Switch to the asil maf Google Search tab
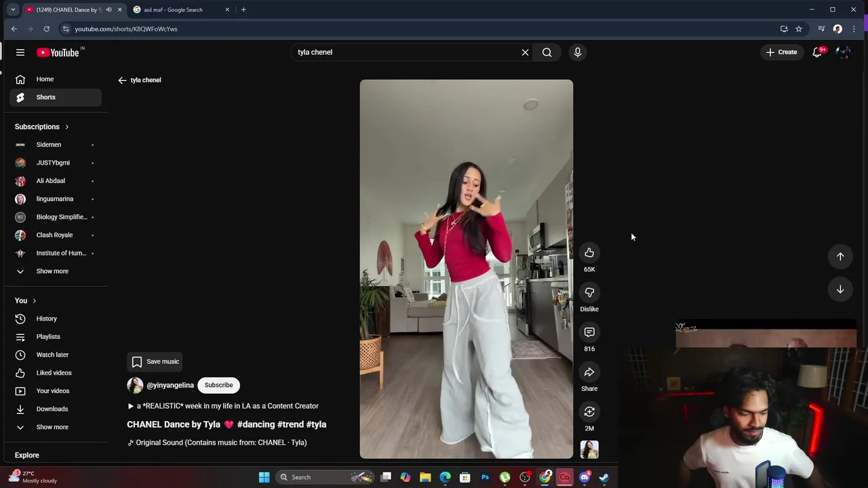Image resolution: width=868 pixels, height=488 pixels. pyautogui.click(x=182, y=9)
